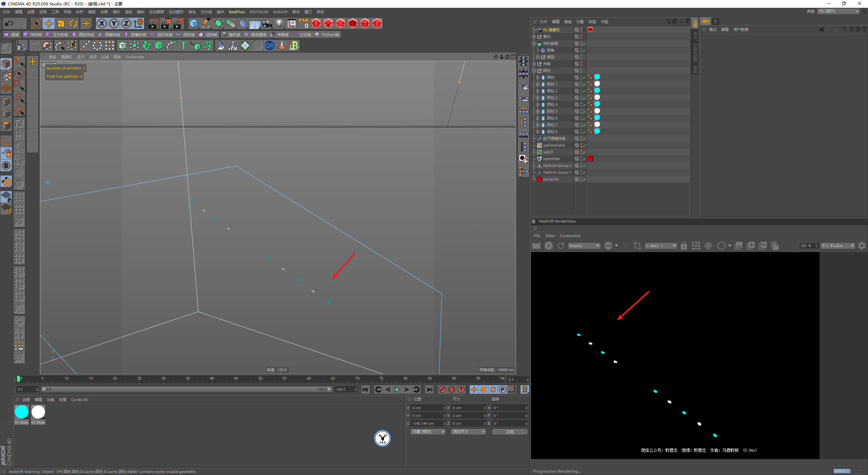Select the Rotate tool icon

(73, 23)
